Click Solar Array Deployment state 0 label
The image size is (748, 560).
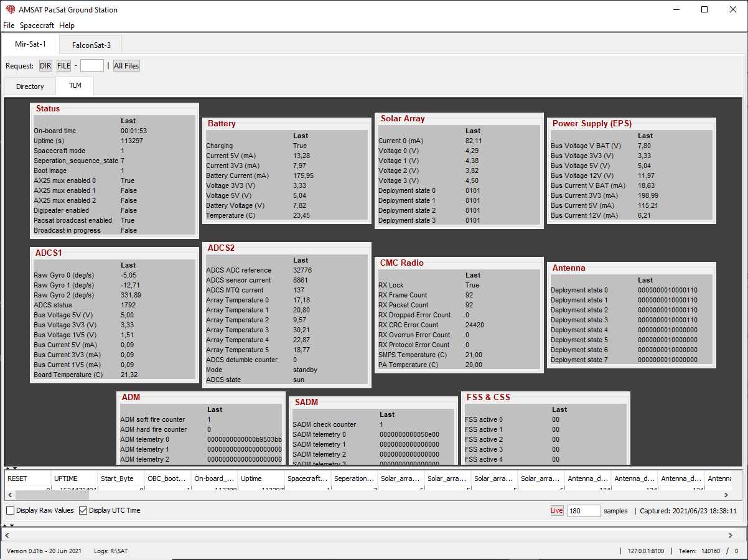click(407, 190)
